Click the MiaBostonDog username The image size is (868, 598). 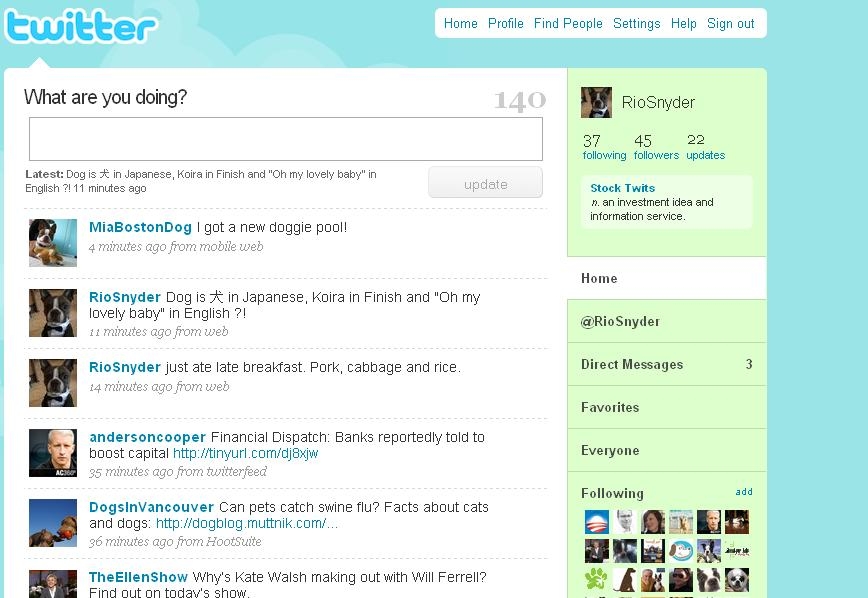coord(140,227)
